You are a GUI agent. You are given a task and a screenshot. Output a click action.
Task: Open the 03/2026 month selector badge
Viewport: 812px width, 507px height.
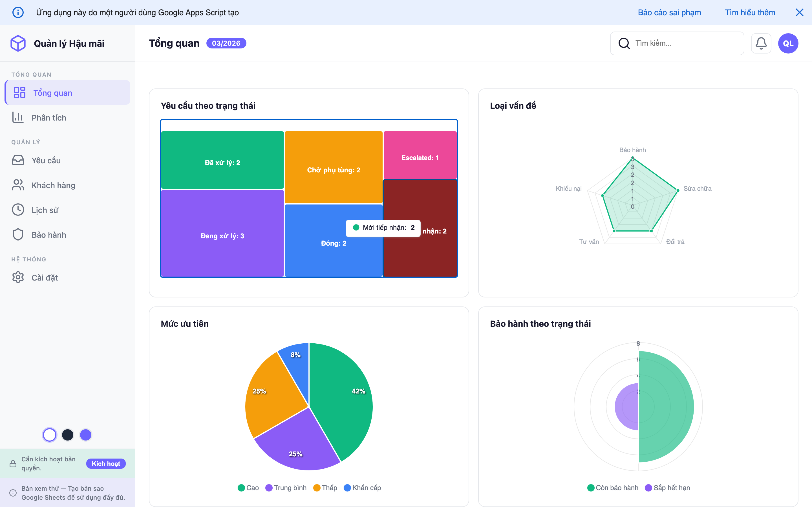[226, 43]
